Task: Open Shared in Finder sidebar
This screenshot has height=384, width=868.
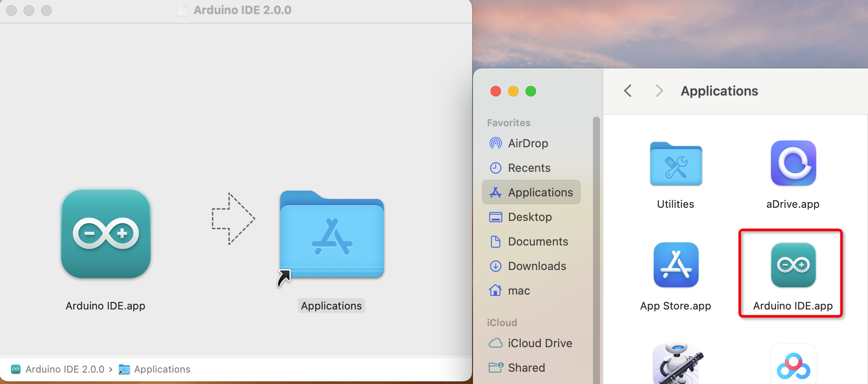Action: [531, 368]
